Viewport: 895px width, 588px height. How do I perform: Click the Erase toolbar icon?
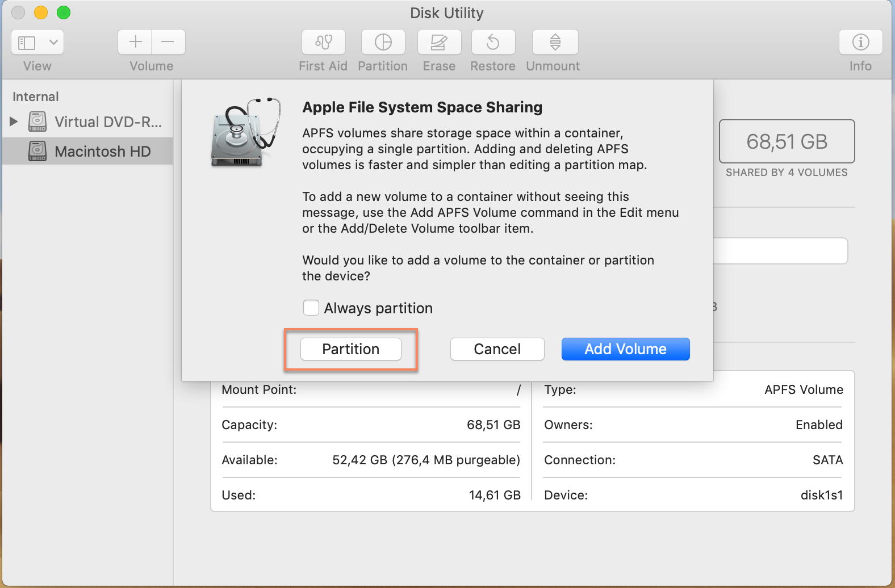(439, 42)
